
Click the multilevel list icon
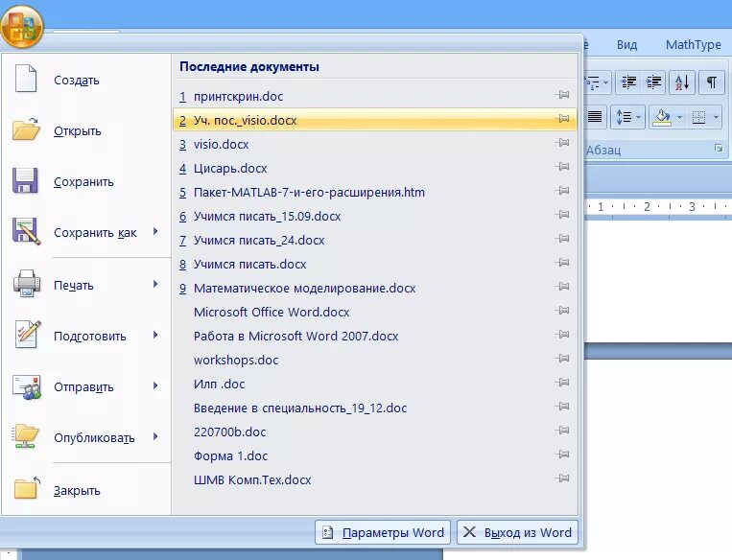592,83
